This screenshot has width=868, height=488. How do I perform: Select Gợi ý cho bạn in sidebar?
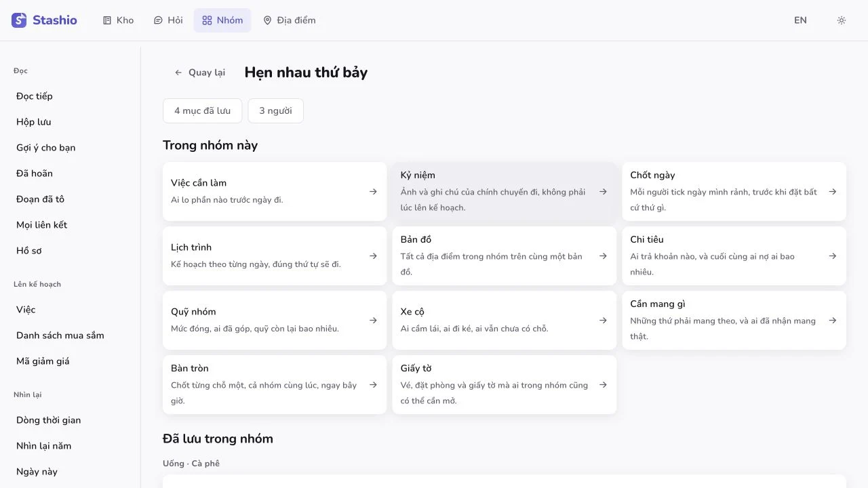[71, 148]
